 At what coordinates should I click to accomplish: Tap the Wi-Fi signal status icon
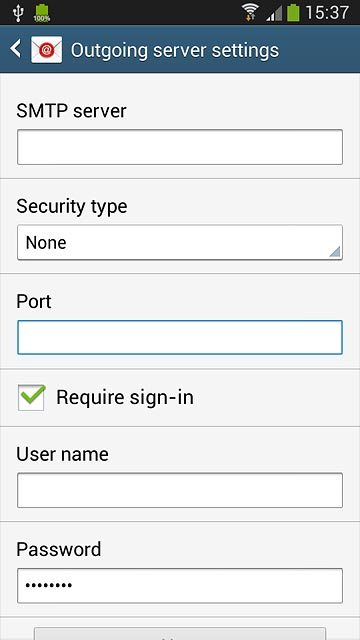coord(250,12)
